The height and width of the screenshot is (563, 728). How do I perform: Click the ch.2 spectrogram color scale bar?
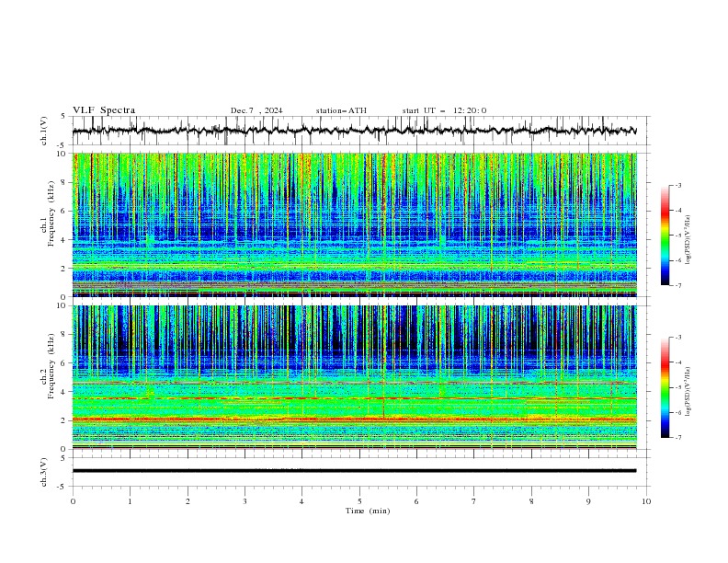point(665,387)
